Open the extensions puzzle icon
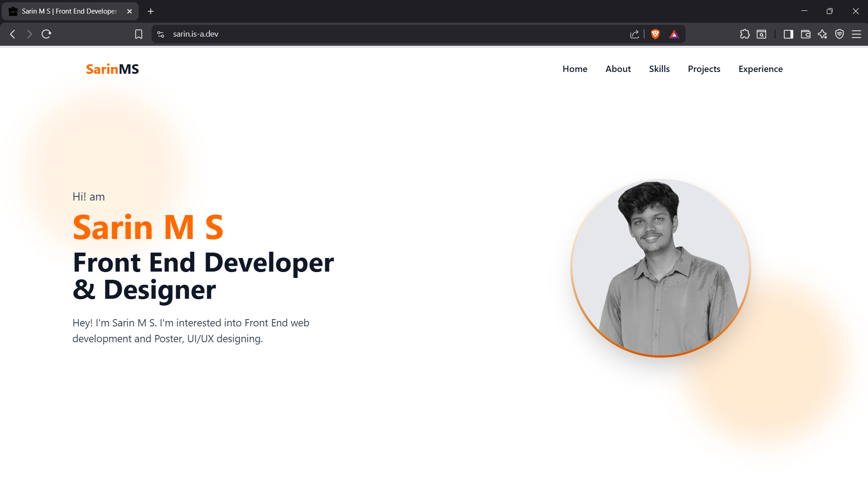 (x=745, y=34)
